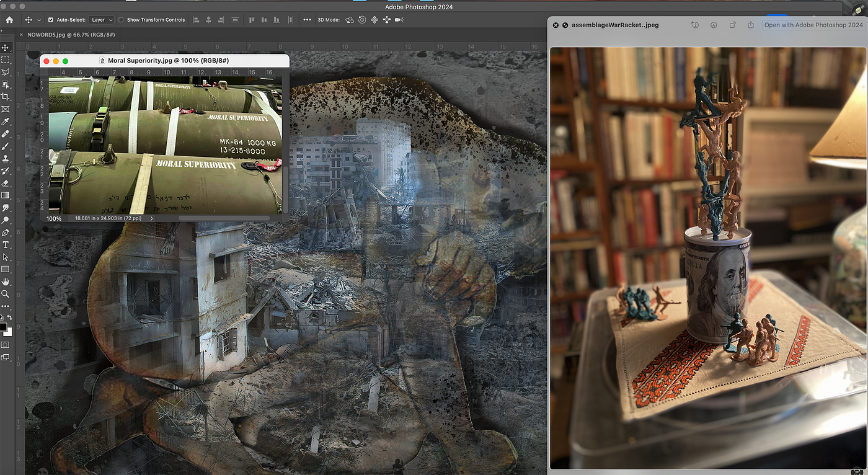Select the Crop tool
This screenshot has width=868, height=475.
[x=6, y=97]
